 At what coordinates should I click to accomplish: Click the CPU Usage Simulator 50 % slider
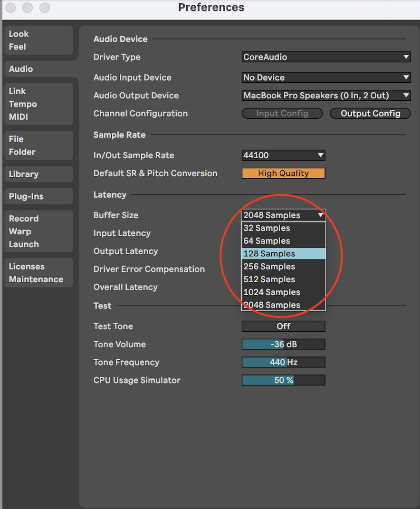[283, 380]
